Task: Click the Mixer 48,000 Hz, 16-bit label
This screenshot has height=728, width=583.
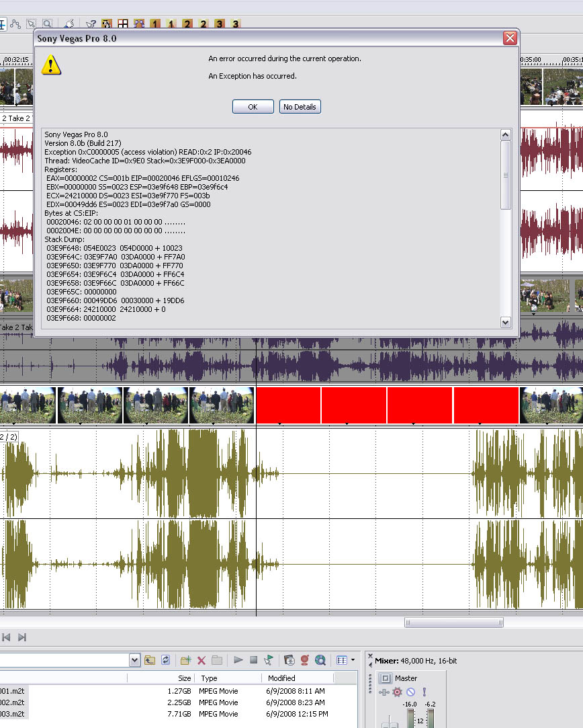Action: tap(416, 661)
